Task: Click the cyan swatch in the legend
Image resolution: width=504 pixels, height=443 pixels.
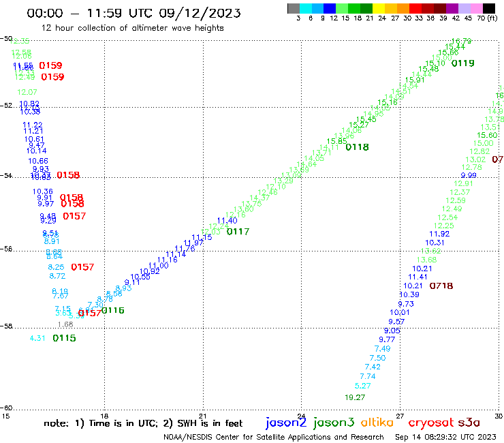Action: tap(306, 8)
